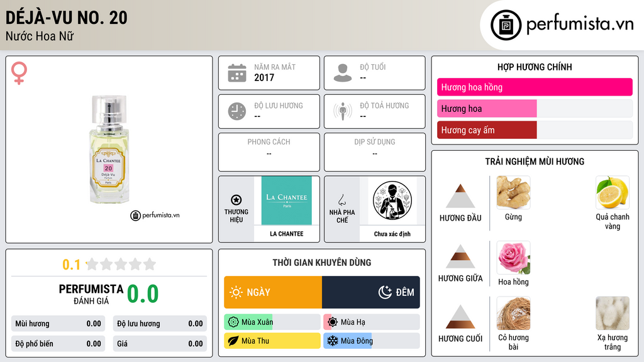Click the DÉJÀ-VU NO. 20 title
The image size is (644, 362).
pos(67,18)
